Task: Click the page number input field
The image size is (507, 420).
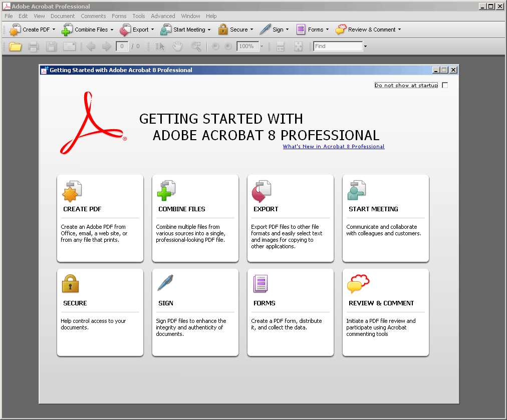Action: coord(122,47)
